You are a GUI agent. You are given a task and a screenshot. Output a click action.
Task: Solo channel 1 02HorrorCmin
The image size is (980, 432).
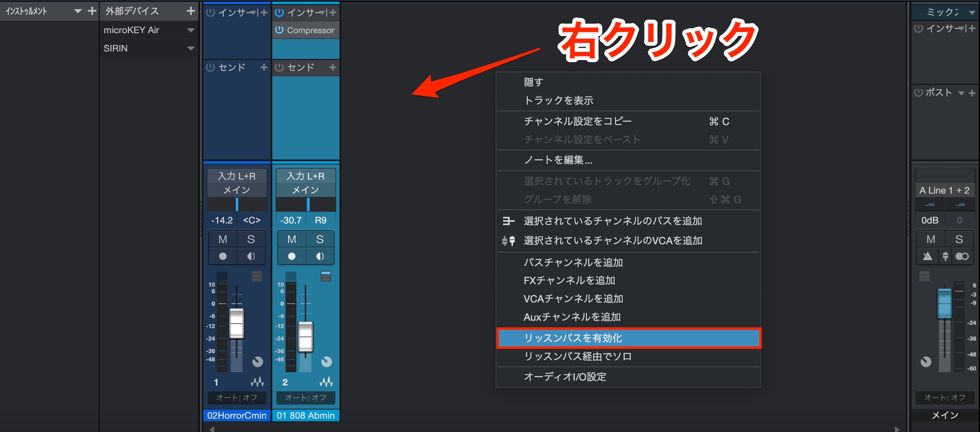click(x=251, y=239)
